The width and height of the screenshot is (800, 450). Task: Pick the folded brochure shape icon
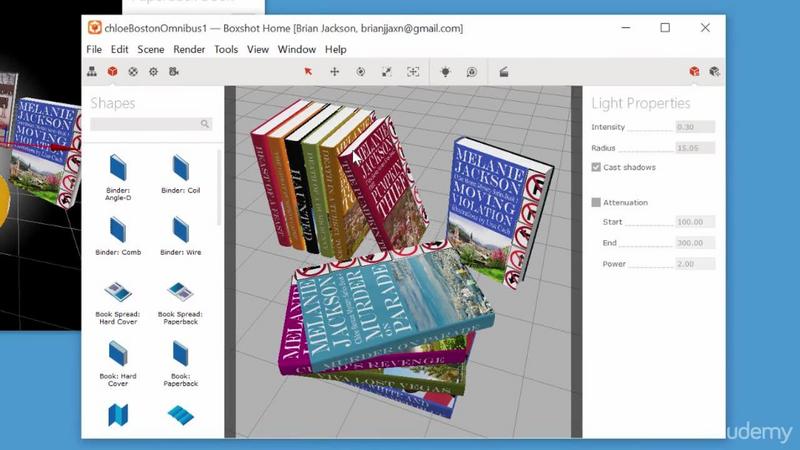(118, 415)
